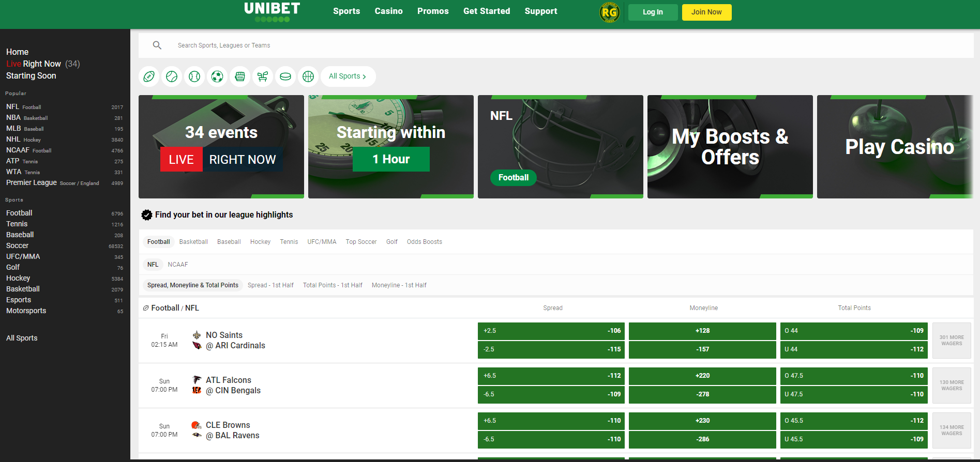The image size is (980, 462).
Task: Select the MMA glove sport icon
Action: [240, 76]
